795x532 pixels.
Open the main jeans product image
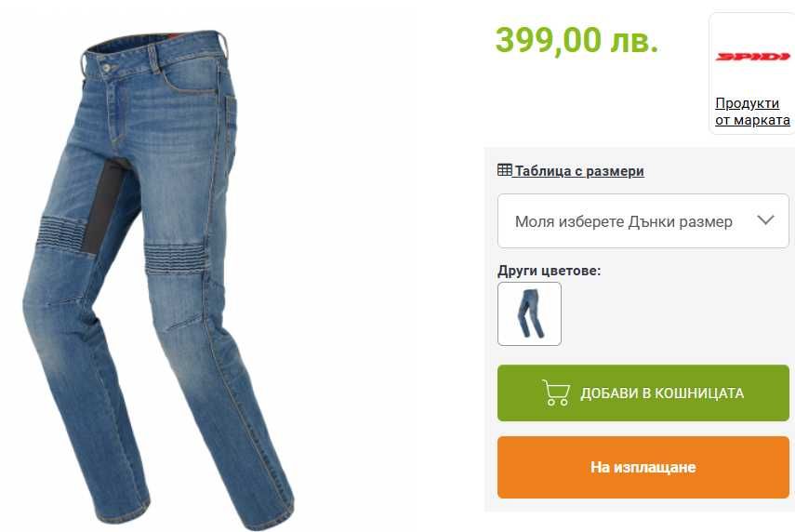tap(158, 276)
